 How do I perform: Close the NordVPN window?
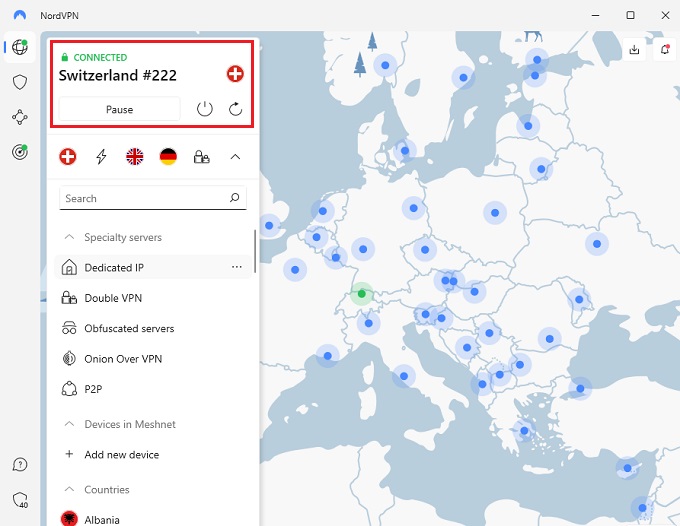(665, 15)
